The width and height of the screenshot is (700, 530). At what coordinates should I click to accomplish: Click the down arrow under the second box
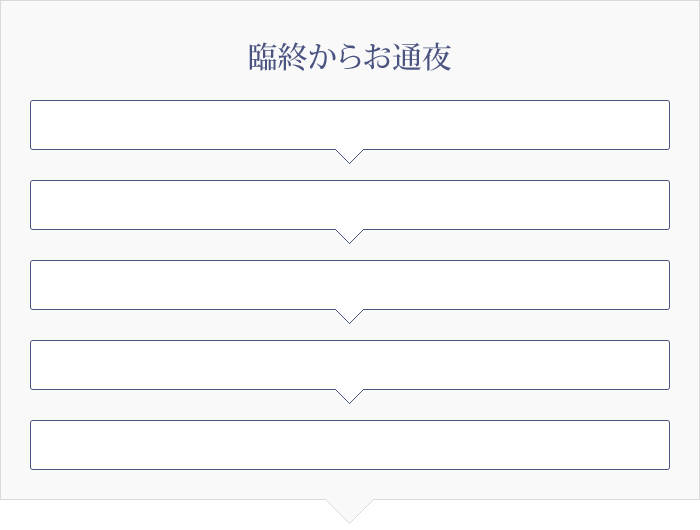coord(350,236)
